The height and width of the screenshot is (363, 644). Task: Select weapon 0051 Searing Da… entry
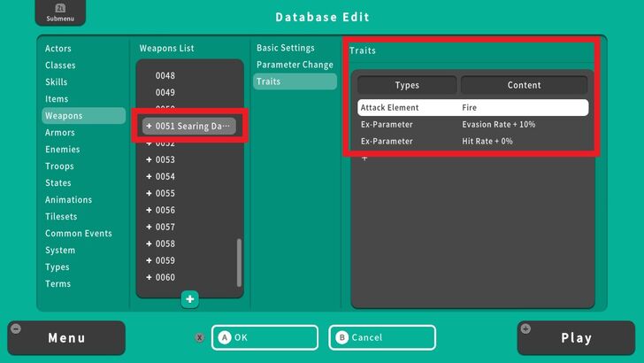tap(189, 127)
